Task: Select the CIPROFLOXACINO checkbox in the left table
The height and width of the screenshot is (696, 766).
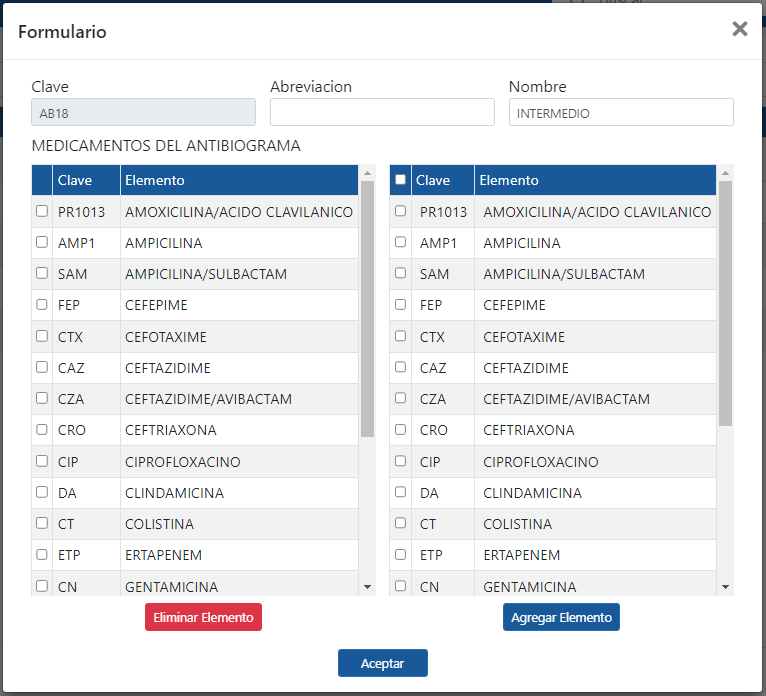Action: pyautogui.click(x=42, y=461)
